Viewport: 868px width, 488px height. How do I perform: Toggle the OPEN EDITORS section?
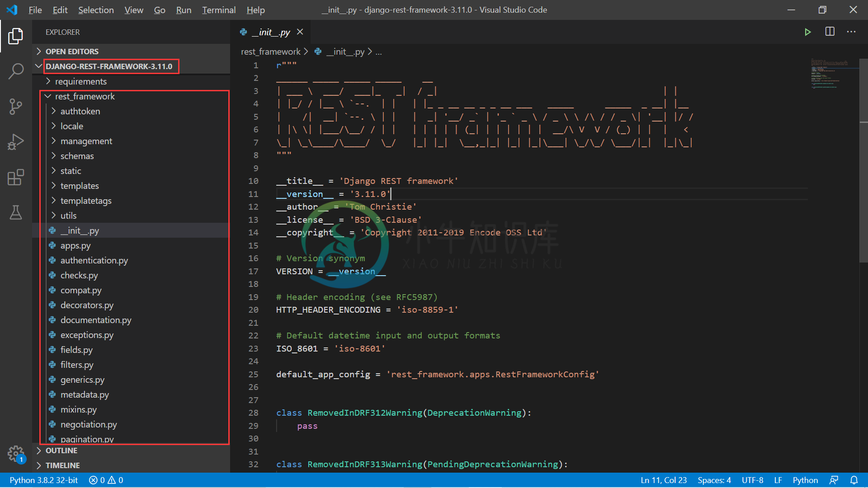71,51
